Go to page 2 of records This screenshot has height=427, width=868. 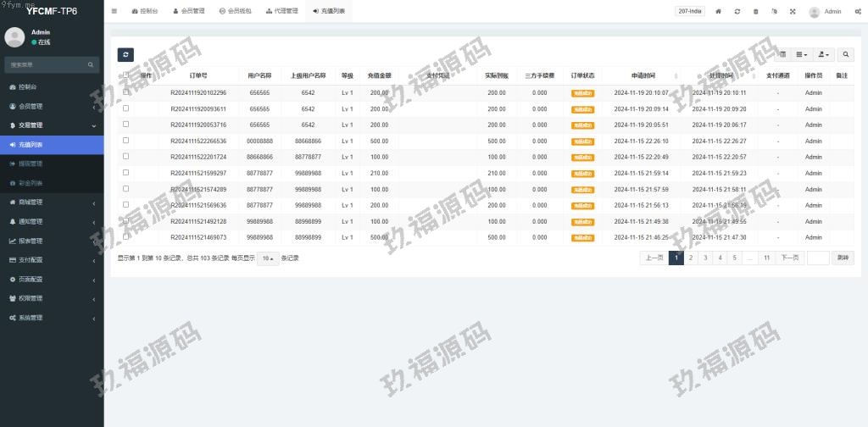[x=691, y=258]
